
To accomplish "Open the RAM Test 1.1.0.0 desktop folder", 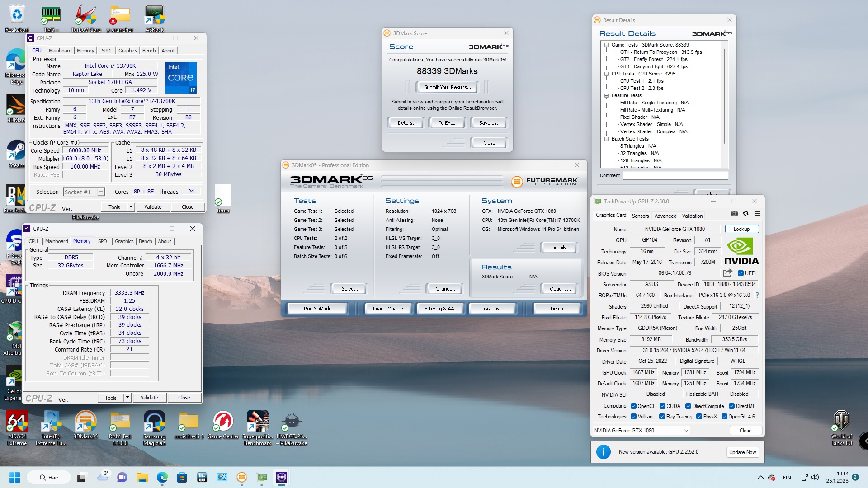I will 120,428.
